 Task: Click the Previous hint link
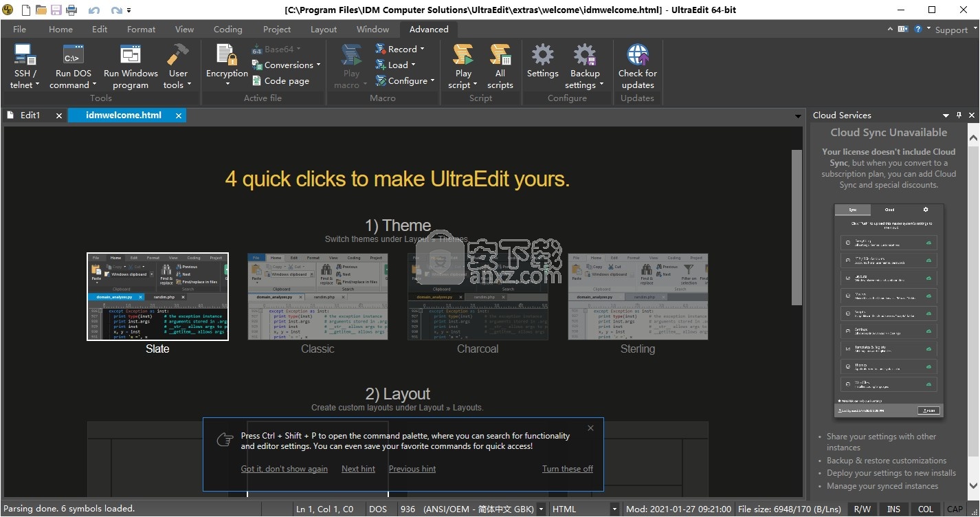(412, 469)
